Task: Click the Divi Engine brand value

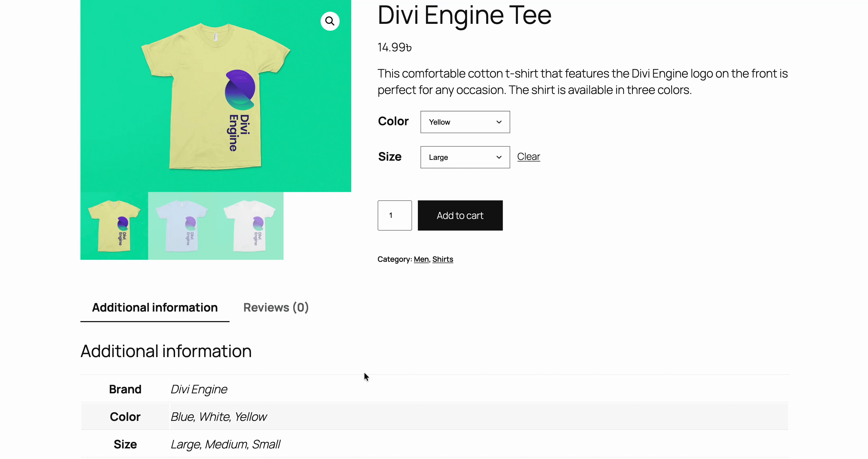Action: pos(199,389)
